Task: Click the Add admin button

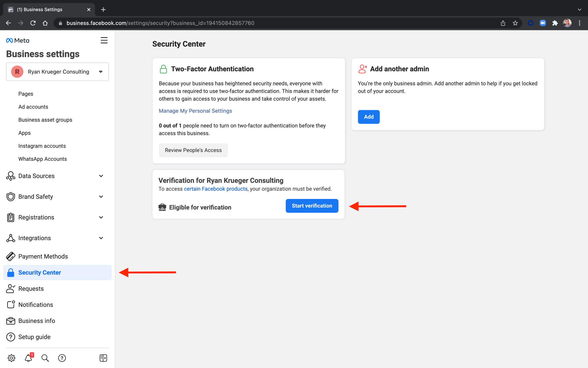Action: tap(369, 117)
